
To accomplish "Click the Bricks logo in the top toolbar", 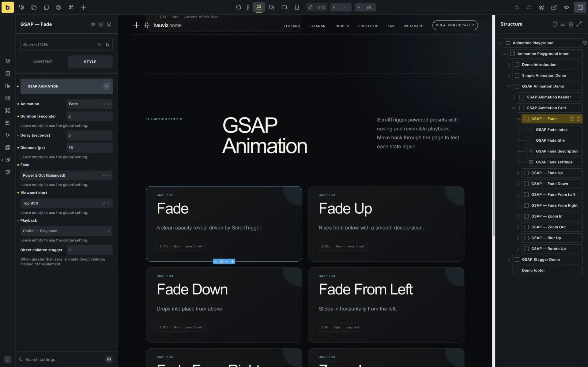I will 8,7.
